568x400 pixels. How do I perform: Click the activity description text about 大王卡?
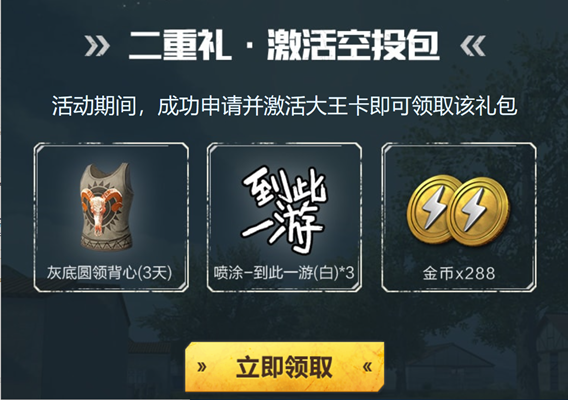pos(284,106)
